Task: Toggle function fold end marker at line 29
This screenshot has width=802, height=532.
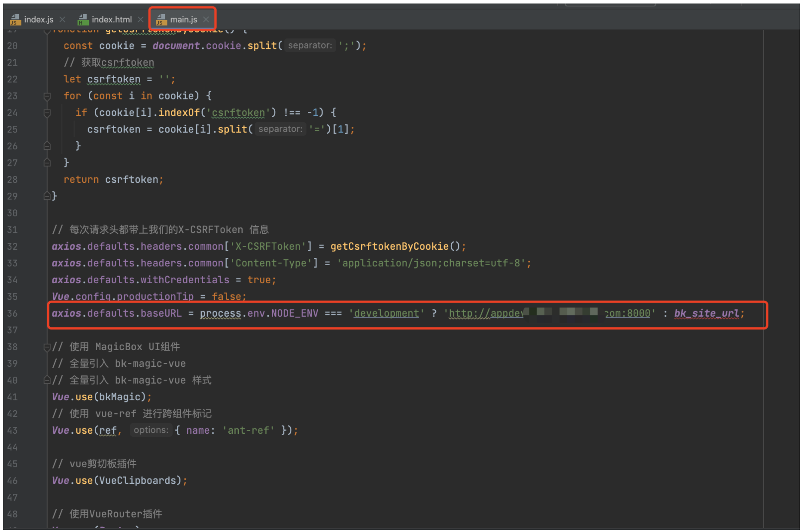Action: [x=47, y=196]
